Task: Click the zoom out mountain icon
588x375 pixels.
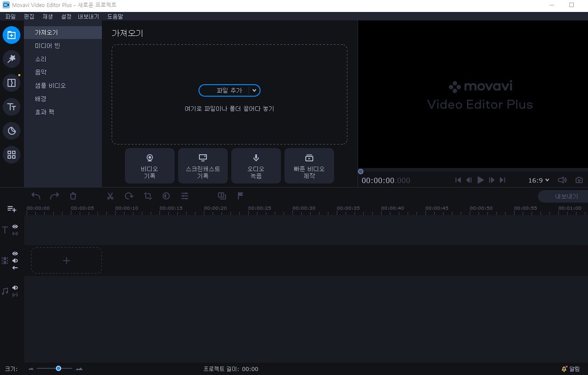Action: pos(31,369)
